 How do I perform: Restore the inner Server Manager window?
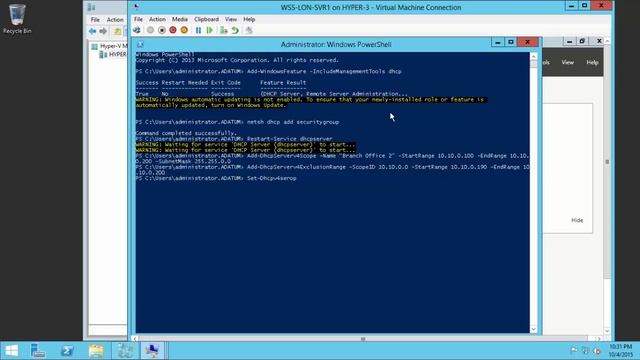point(582,41)
